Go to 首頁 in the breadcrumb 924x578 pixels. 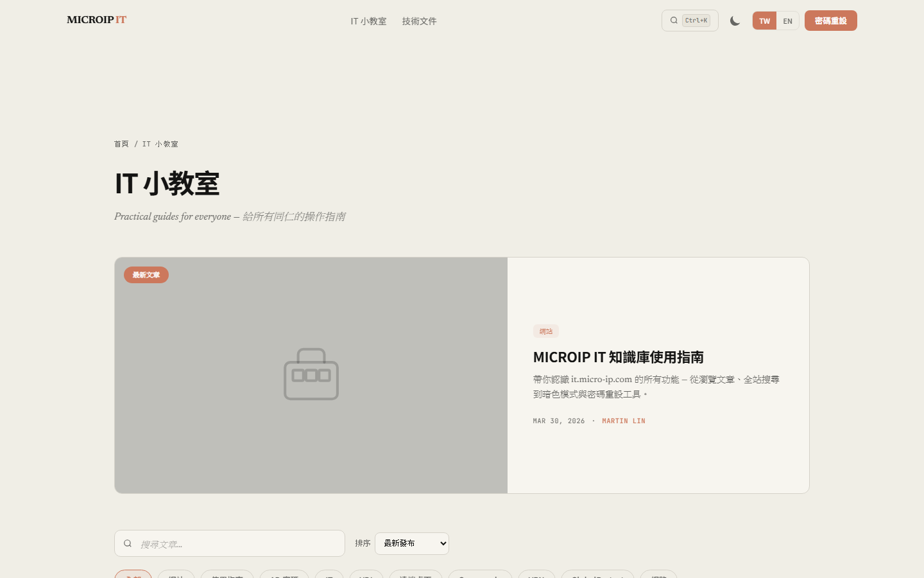point(121,144)
